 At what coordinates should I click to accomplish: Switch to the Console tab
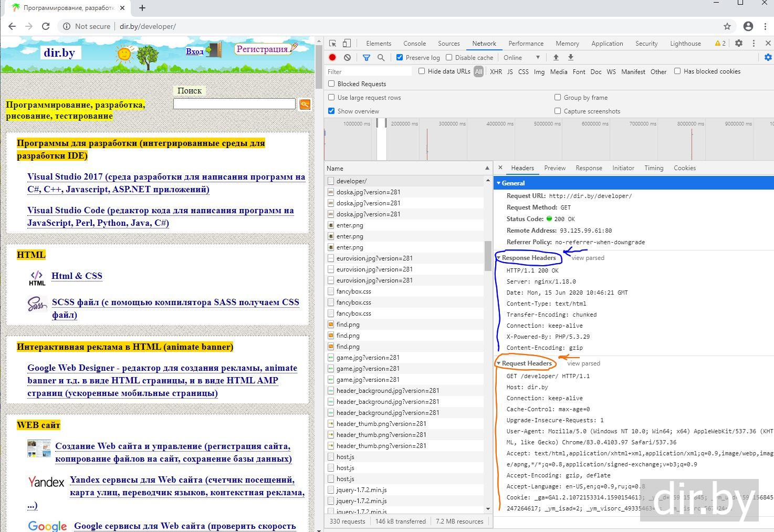pos(414,44)
